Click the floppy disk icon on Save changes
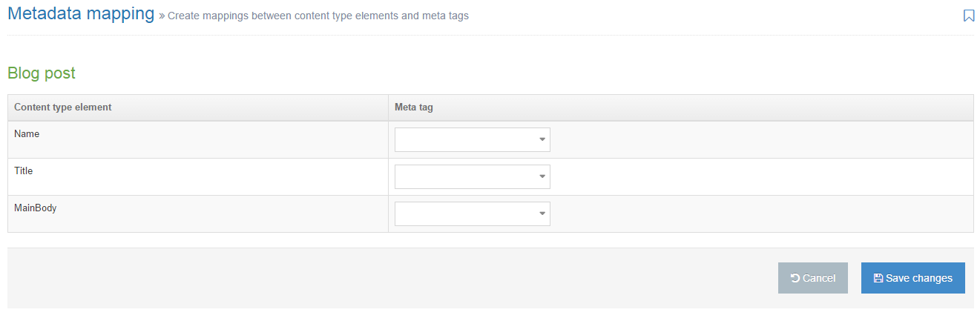The height and width of the screenshot is (318, 980). click(x=878, y=279)
